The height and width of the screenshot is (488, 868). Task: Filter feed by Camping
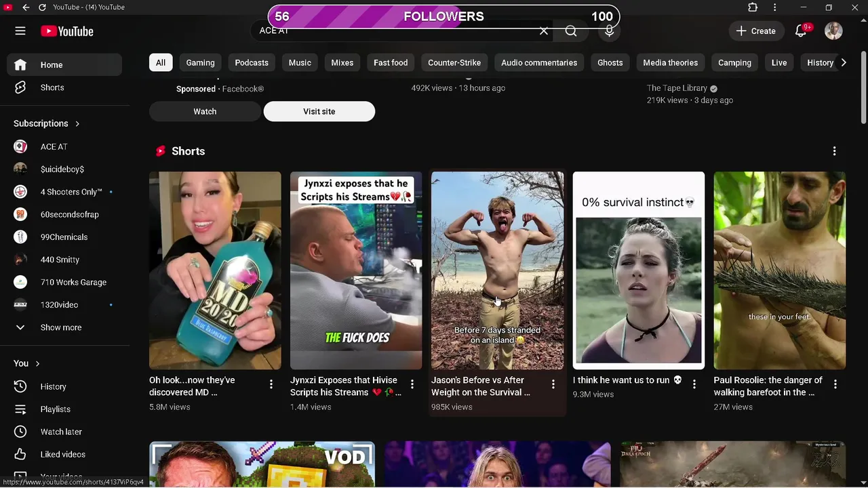click(734, 62)
